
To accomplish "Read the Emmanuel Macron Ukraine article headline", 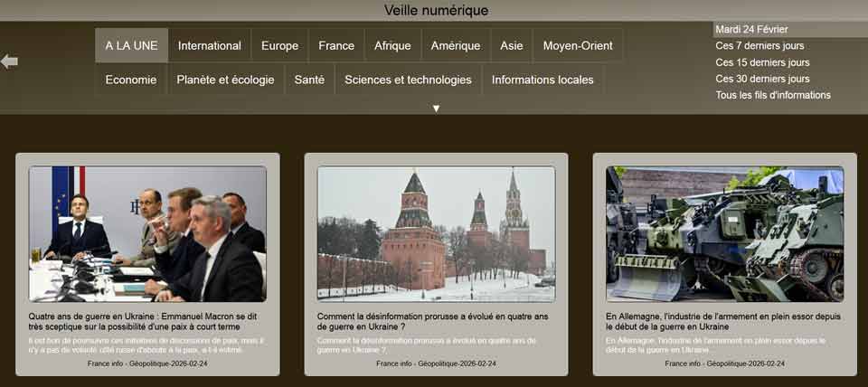I will 143,322.
